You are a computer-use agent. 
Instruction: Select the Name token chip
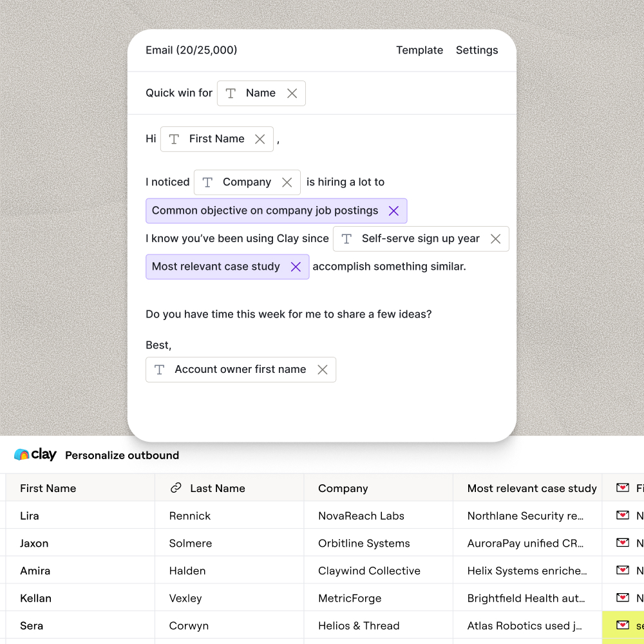(x=261, y=93)
